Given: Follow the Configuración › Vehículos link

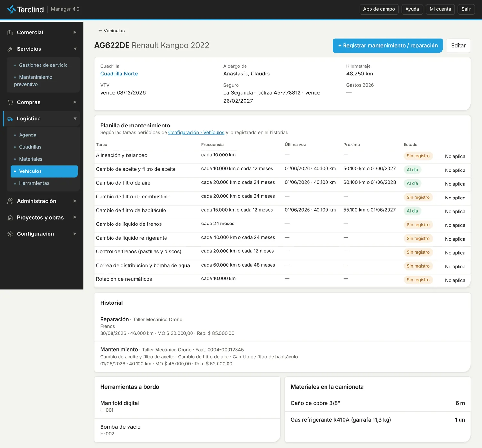Looking at the screenshot, I should [x=196, y=132].
